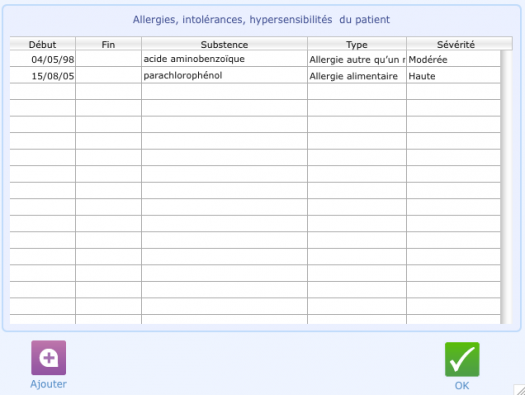Click the Ajouter text label
525x395 pixels.
(x=49, y=384)
